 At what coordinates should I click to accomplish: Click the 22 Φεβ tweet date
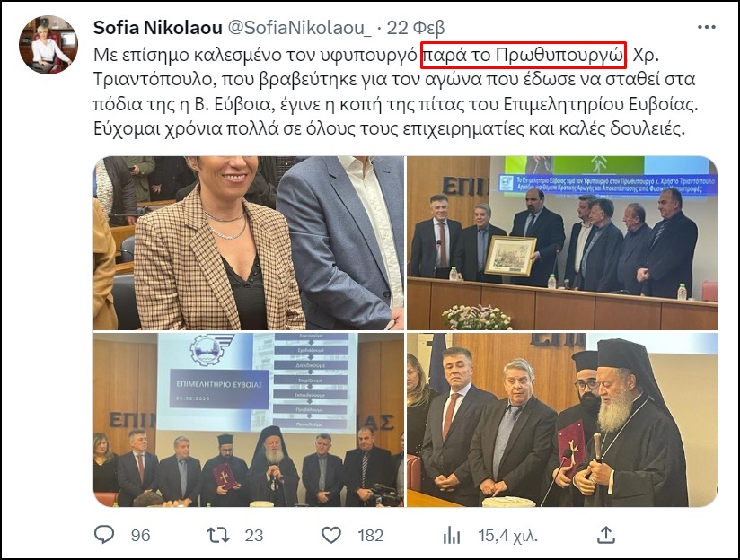[416, 29]
